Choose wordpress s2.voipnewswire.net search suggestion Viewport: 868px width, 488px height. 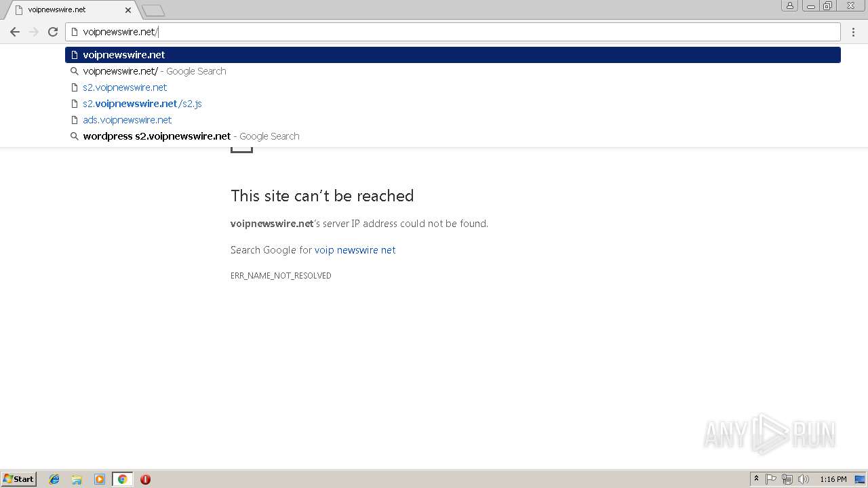pyautogui.click(x=453, y=136)
